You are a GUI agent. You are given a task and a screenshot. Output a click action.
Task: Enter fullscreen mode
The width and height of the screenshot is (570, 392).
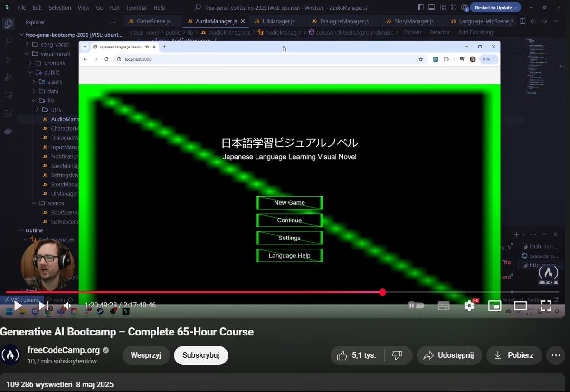click(546, 306)
